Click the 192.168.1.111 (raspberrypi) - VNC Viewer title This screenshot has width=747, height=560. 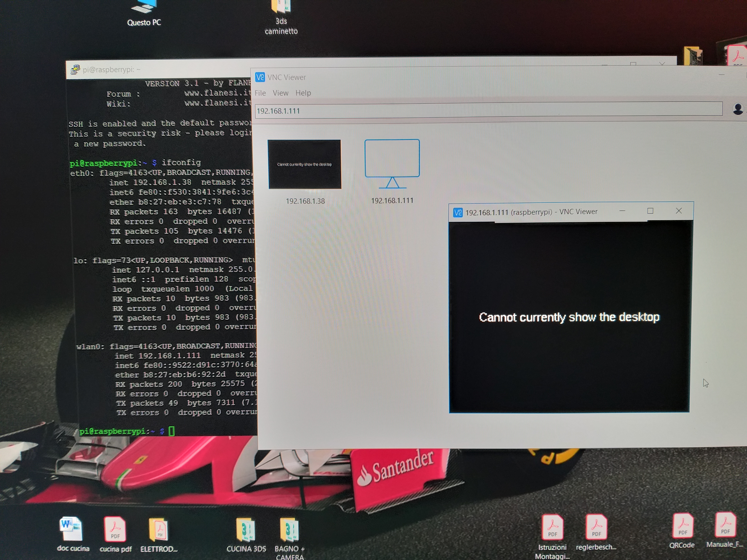[x=532, y=212]
